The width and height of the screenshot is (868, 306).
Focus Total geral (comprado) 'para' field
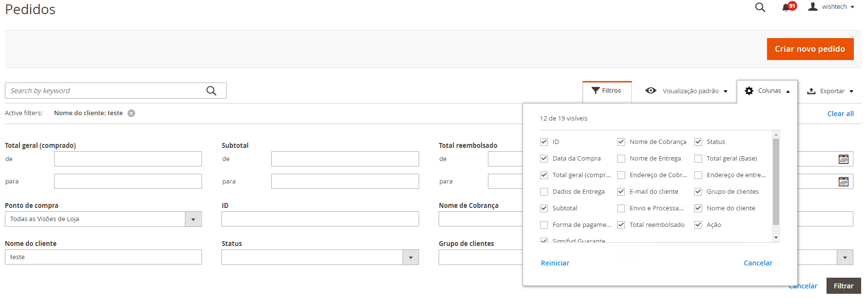click(128, 181)
